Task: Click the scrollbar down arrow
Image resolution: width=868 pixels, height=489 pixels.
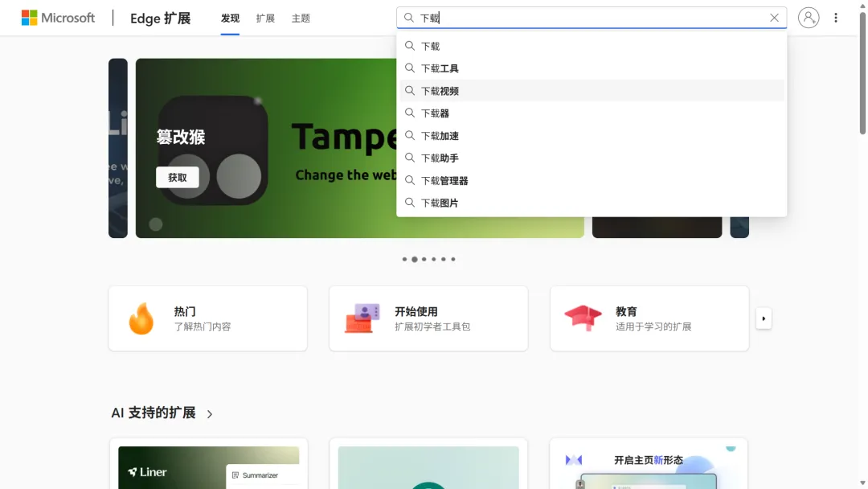Action: (862, 483)
